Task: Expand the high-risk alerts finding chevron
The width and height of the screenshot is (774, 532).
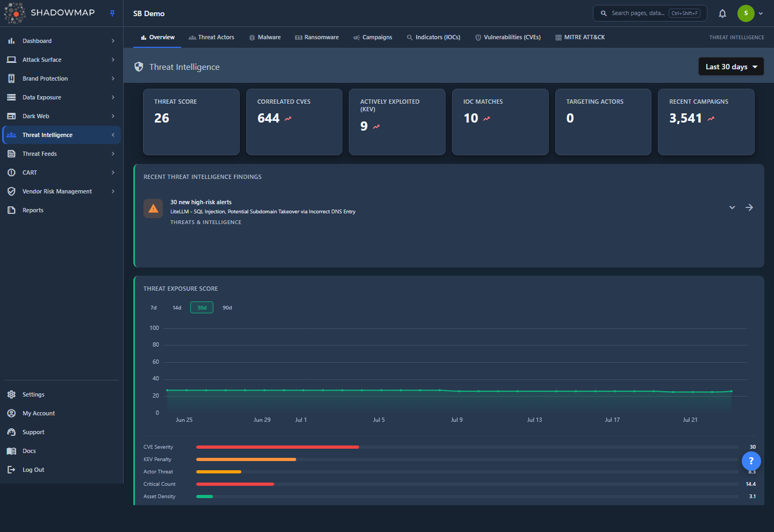Action: click(732, 207)
